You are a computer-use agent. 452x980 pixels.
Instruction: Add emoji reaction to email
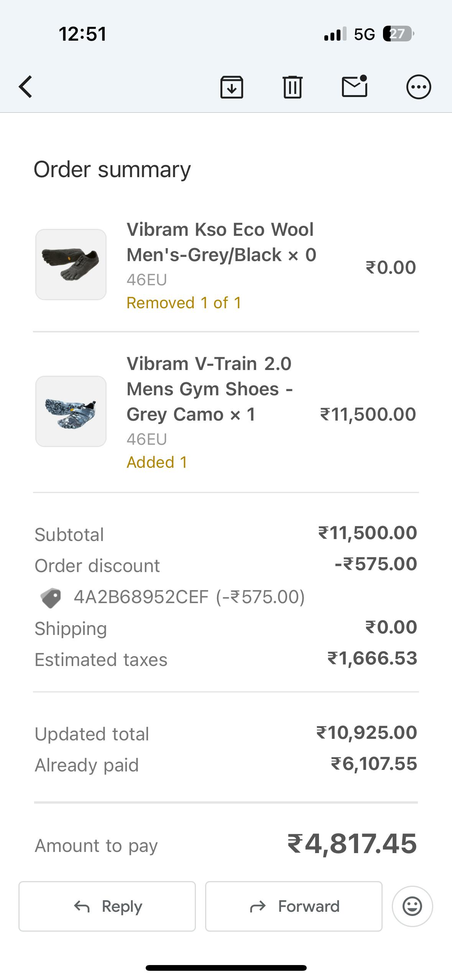(412, 906)
